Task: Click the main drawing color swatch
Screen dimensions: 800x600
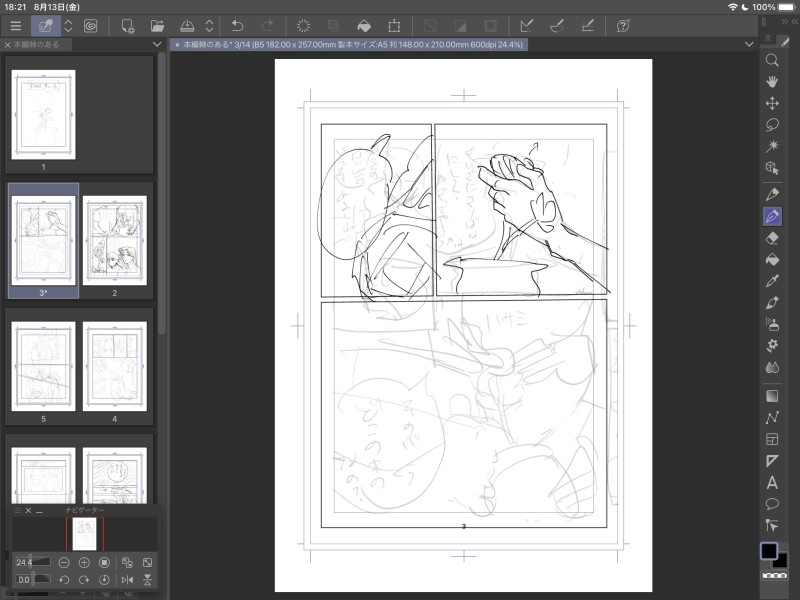Action: tap(768, 551)
